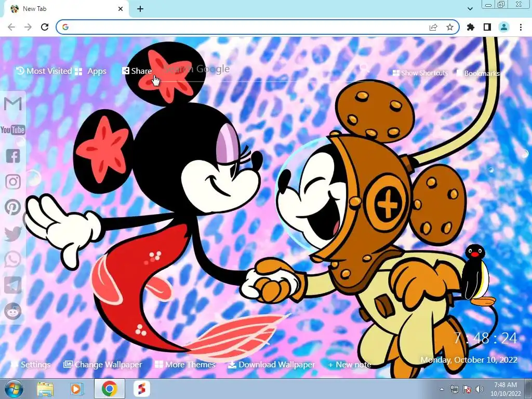532x399 pixels.
Task: Click the share page icon in address bar
Action: click(x=433, y=27)
